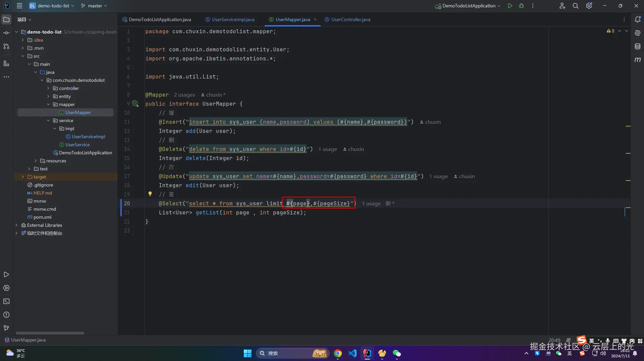Viewport: 644px width, 361px height.
Task: Open the Database tool window
Action: [638, 46]
